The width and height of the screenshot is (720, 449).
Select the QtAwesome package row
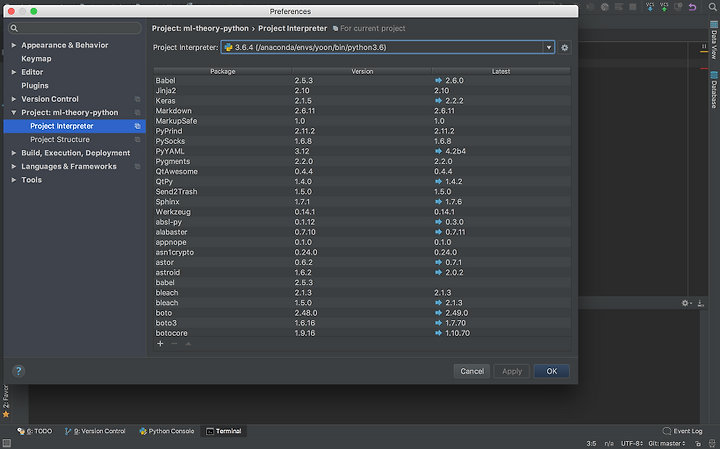pos(362,171)
